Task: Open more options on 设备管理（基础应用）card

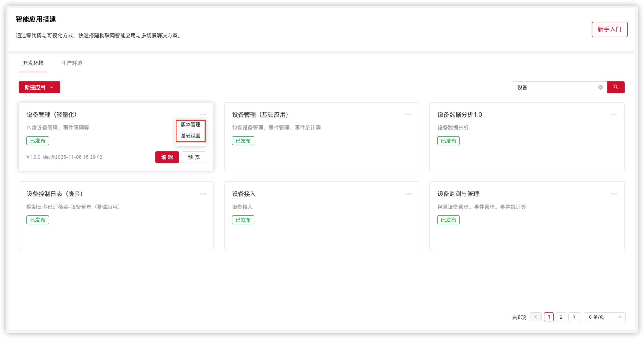Action: 408,115
